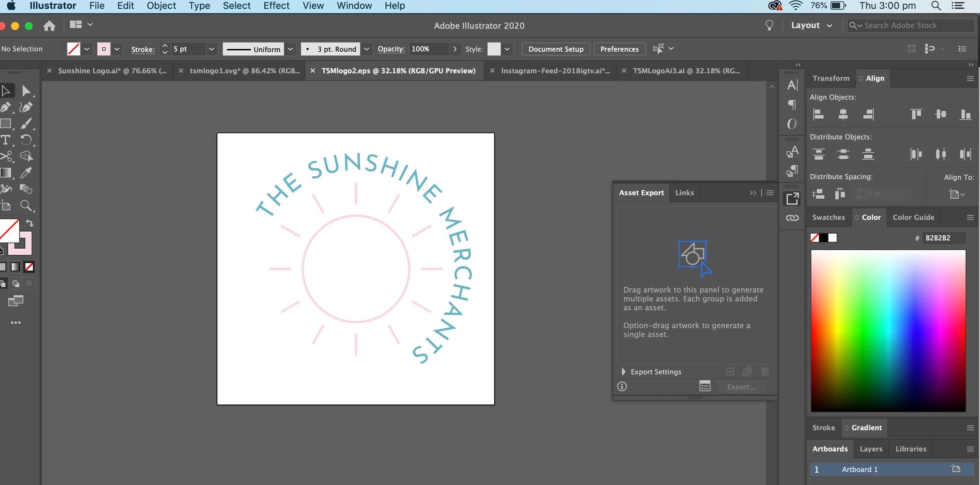Select the Zoom tool

26,206
